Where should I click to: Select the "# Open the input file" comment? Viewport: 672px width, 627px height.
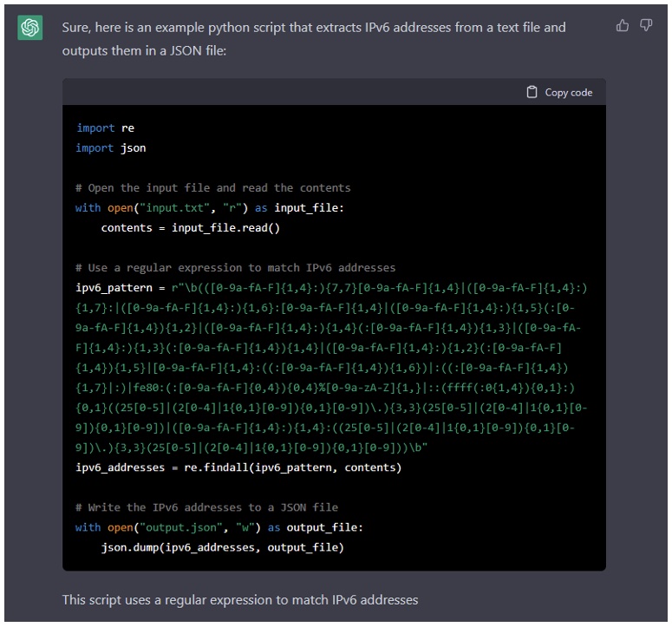212,188
